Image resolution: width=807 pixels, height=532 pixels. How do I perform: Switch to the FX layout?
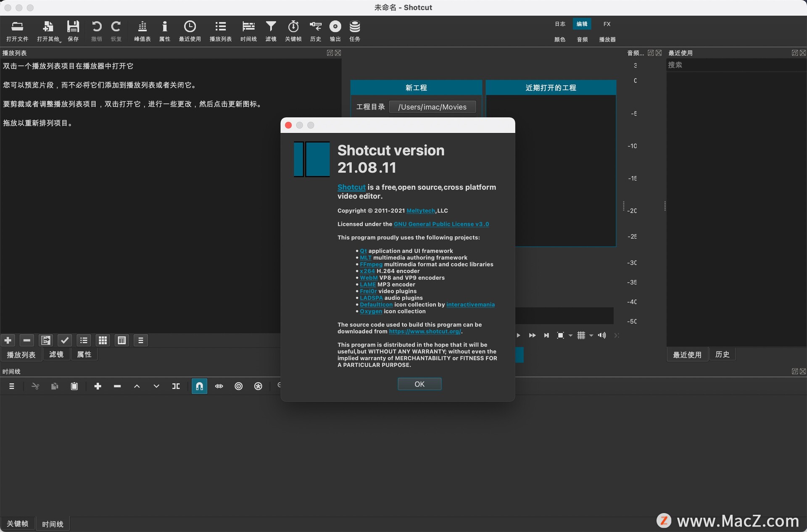pyautogui.click(x=607, y=24)
